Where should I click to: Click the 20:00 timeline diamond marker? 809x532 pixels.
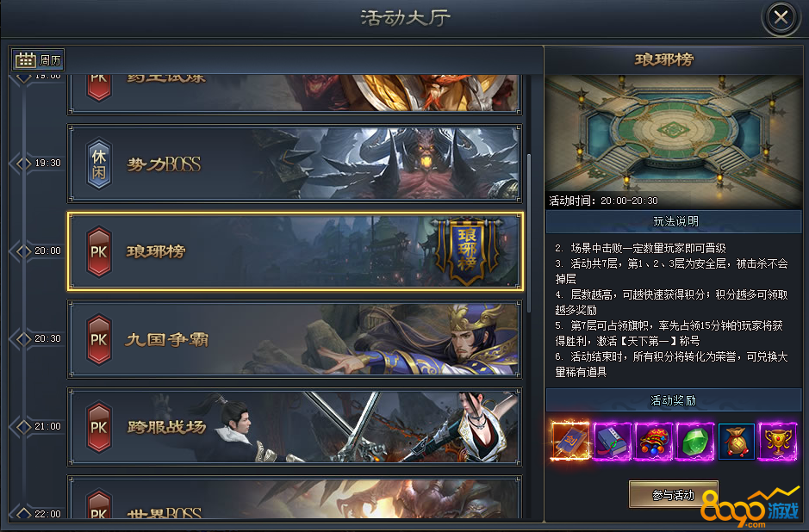pyautogui.click(x=23, y=251)
